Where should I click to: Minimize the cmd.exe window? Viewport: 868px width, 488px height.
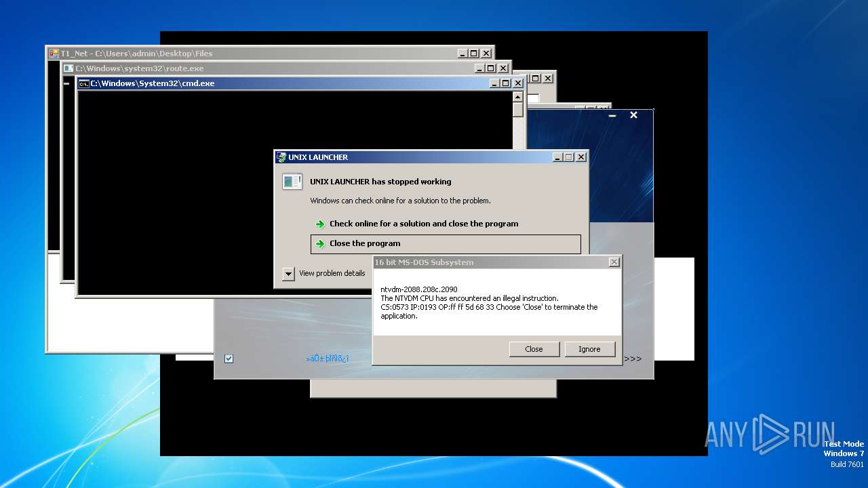pos(494,83)
